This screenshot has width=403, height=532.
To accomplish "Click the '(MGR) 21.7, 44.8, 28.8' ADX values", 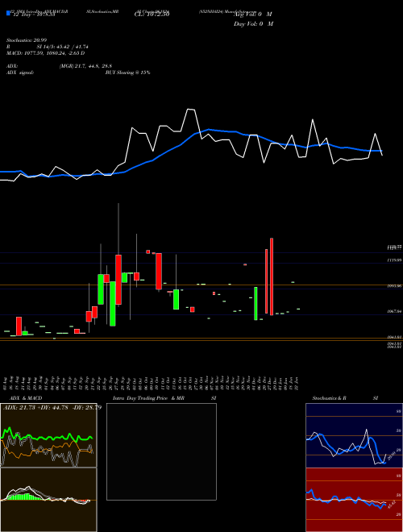I will coord(85,66).
